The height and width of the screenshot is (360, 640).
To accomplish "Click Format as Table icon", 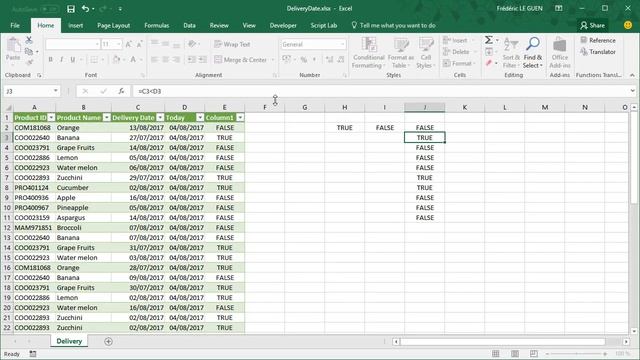I will tap(401, 45).
